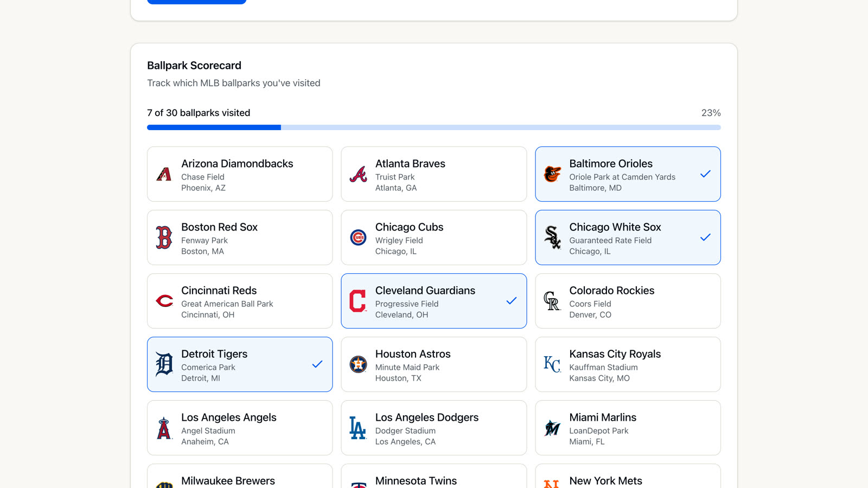Click the Detroit Tigers D logo
This screenshot has width=868, height=488.
(164, 364)
